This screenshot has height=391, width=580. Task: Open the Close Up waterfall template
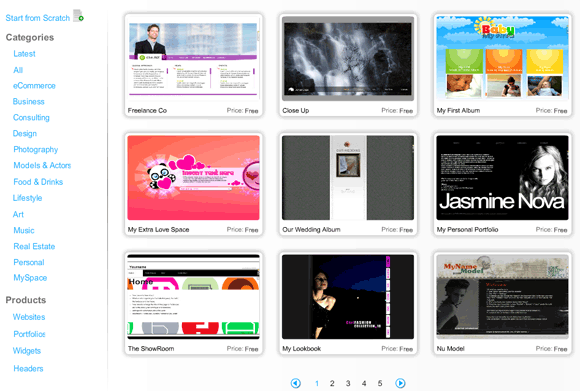(348, 58)
